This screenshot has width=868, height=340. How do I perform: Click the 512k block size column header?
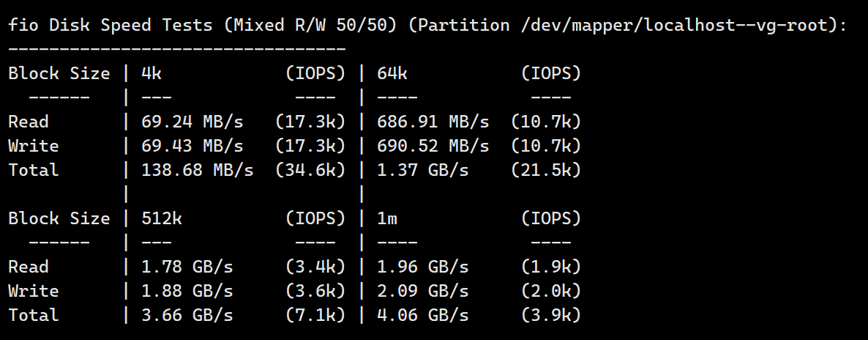click(162, 219)
